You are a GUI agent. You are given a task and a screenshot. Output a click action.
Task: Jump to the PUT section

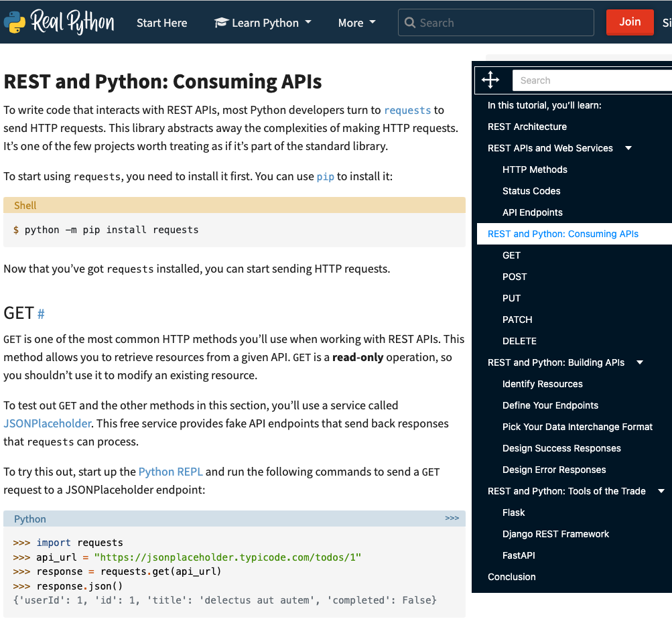point(511,298)
